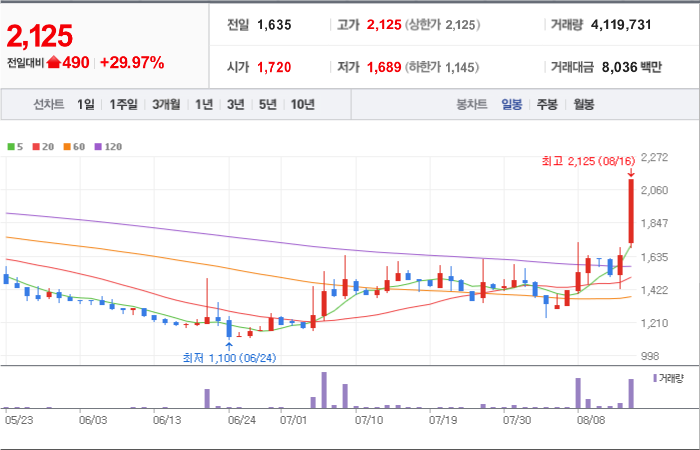Click the 전일 value 1,635

[x=274, y=25]
